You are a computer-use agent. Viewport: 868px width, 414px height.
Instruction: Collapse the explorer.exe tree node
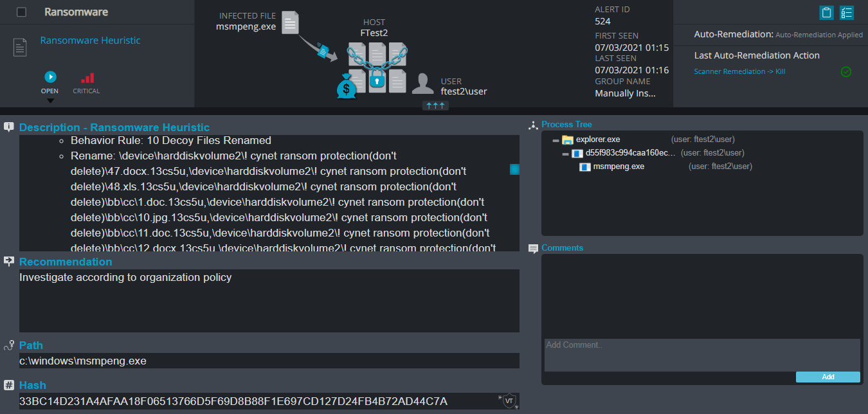556,140
